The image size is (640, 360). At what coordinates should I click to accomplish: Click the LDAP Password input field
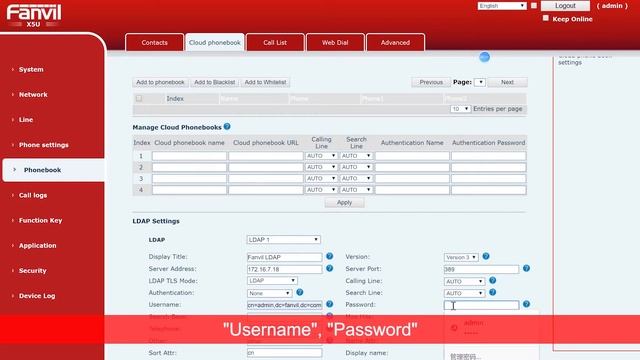pos(482,305)
